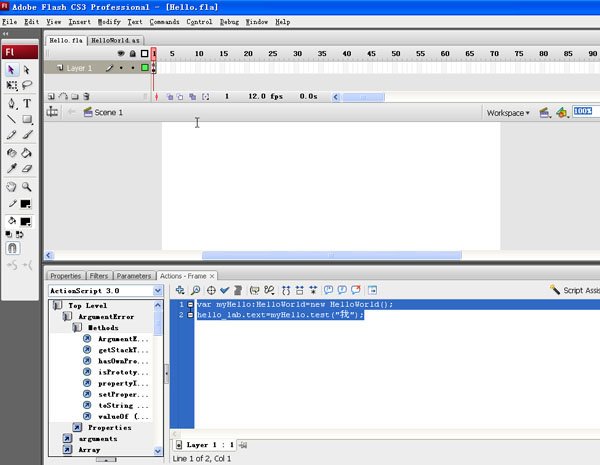Viewport: 600px width, 465px height.
Task: Click the Delete Layer trash icon
Action: tap(87, 97)
